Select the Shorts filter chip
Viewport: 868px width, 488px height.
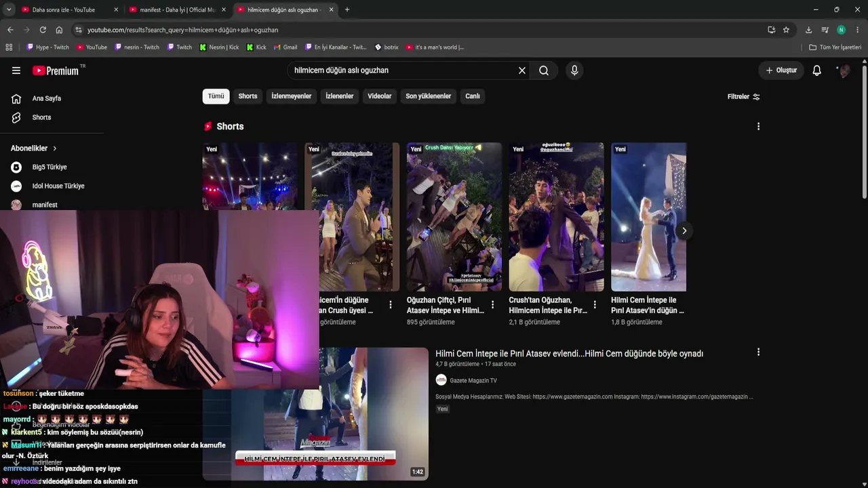[248, 96]
